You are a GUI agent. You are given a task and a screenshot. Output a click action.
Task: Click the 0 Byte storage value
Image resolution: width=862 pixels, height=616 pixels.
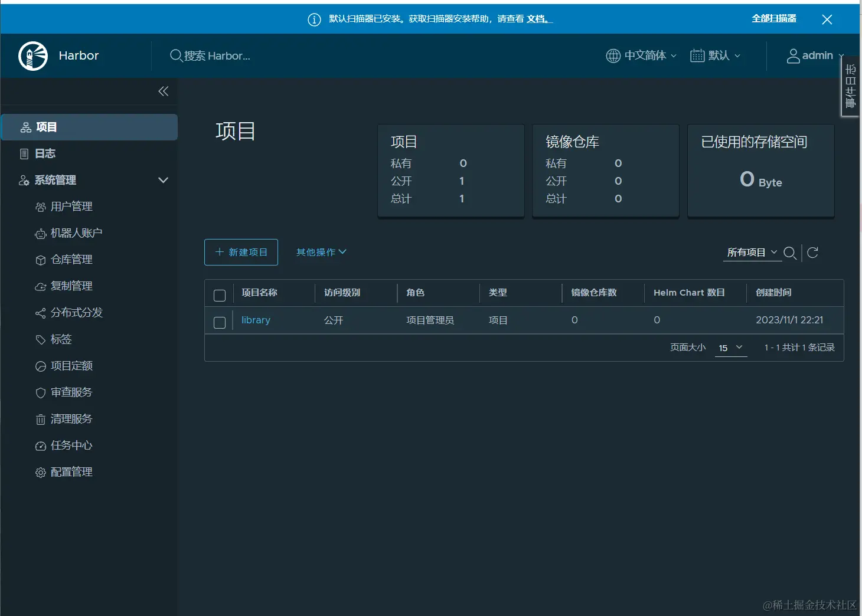click(760, 179)
